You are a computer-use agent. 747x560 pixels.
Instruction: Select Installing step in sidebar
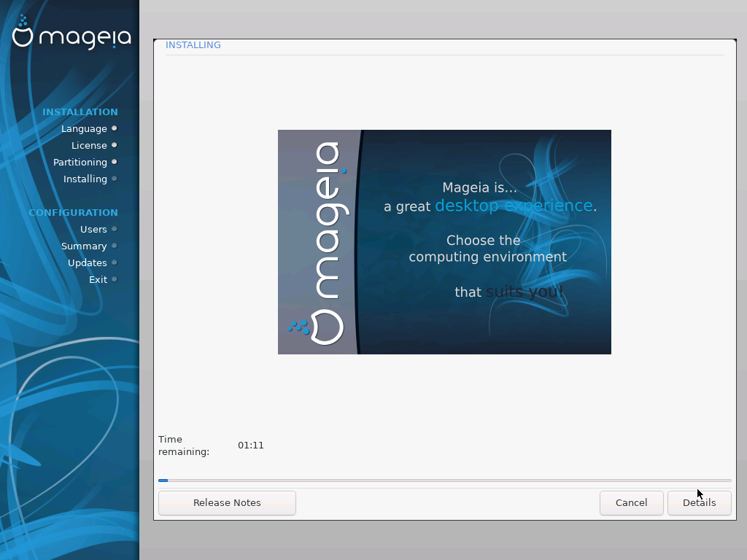point(85,179)
